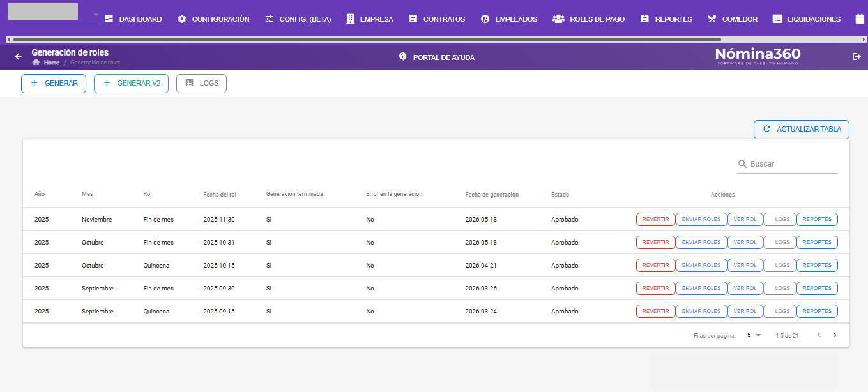Sort by the Mes column header
Viewport: 868px width, 392px height.
click(88, 194)
